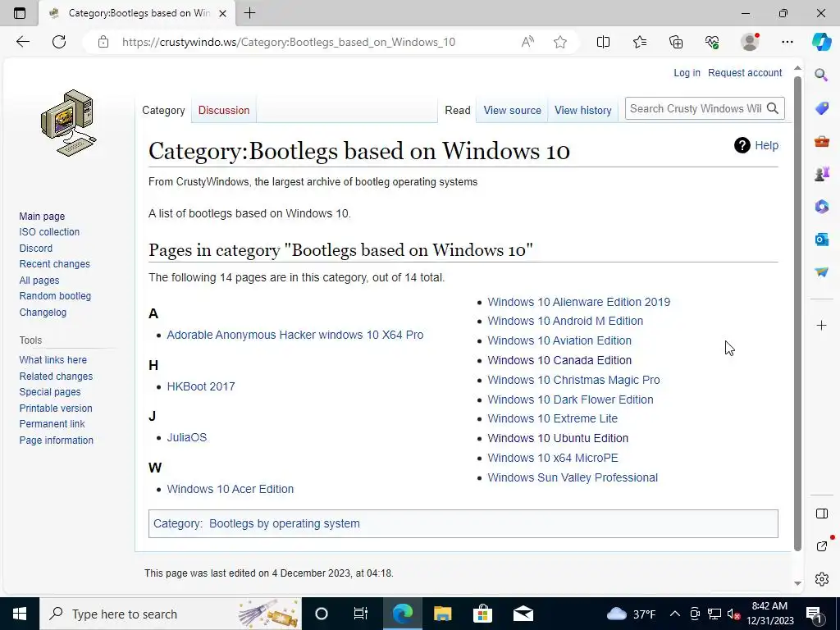Click the Request account link

745,73
